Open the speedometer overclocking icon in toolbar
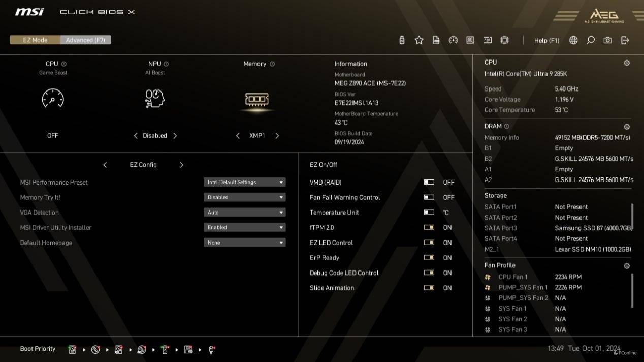Image resolution: width=644 pixels, height=362 pixels. click(454, 40)
